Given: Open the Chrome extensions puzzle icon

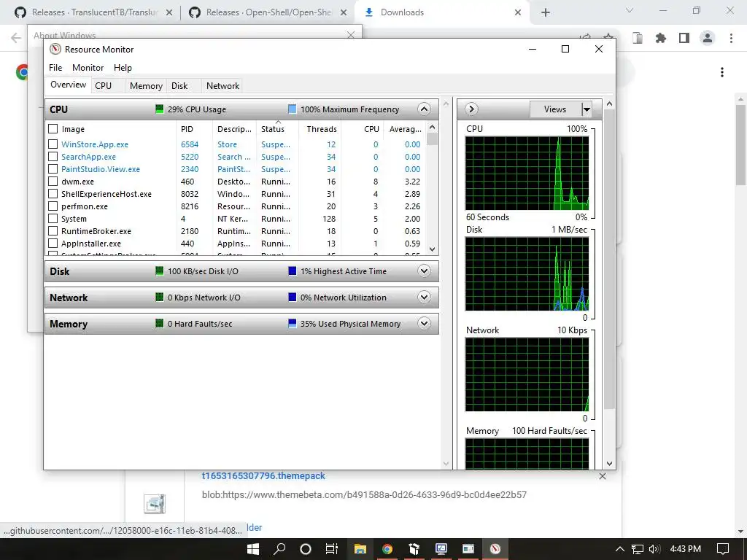Looking at the screenshot, I should 661,38.
